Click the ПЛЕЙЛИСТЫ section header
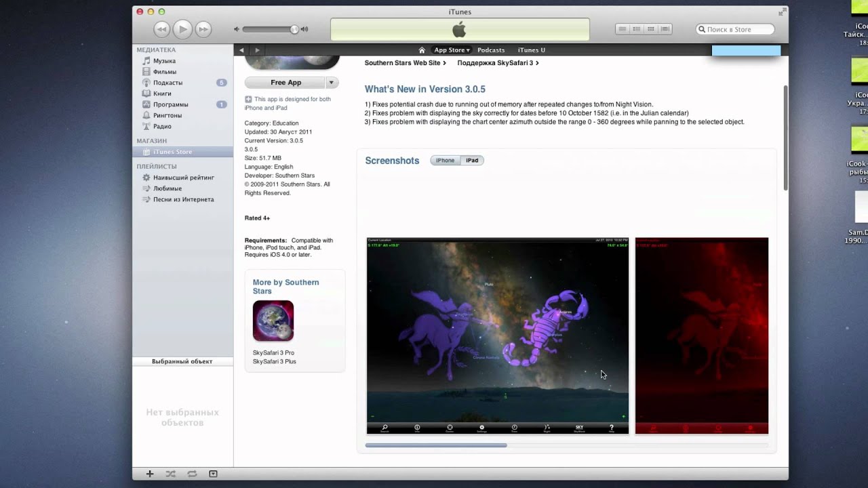Screen dimensions: 868x488 (x=157, y=167)
